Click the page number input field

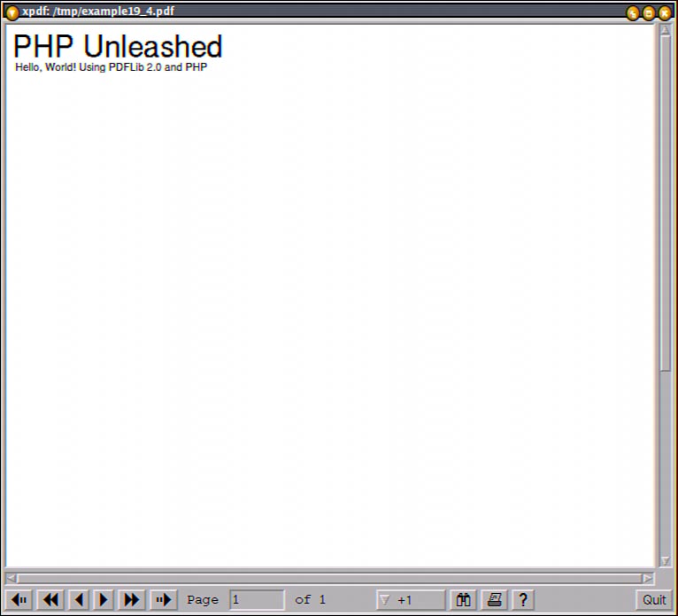pos(257,599)
